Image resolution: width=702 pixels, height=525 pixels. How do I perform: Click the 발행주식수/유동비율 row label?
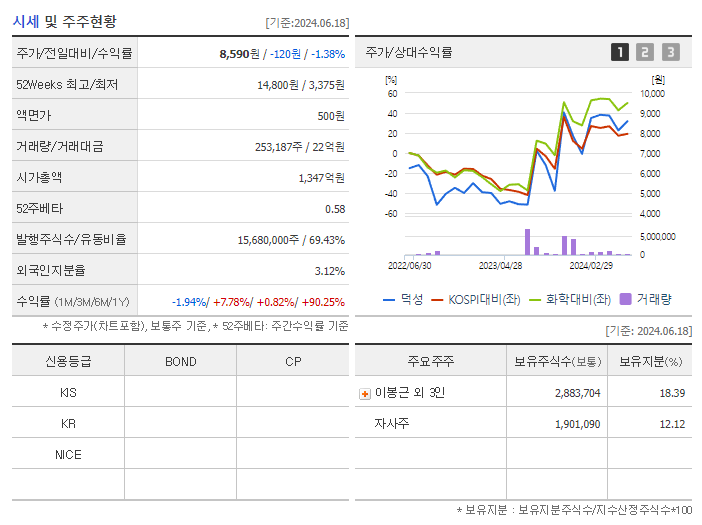[71, 239]
